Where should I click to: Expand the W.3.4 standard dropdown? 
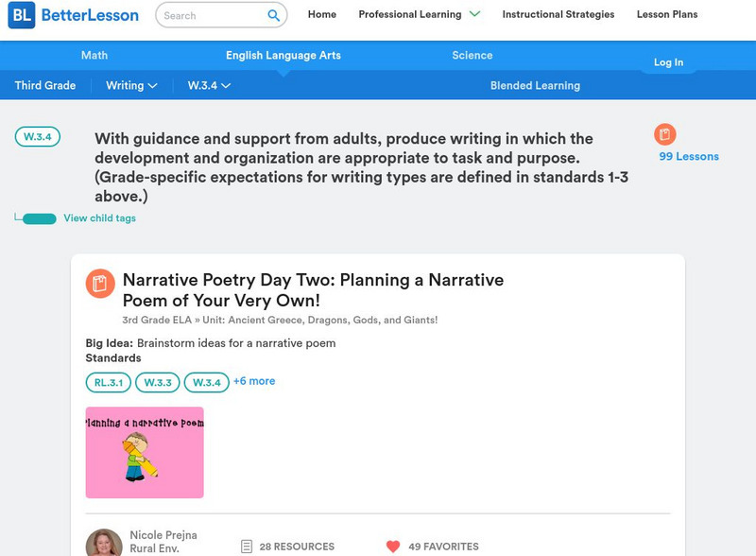pos(209,85)
